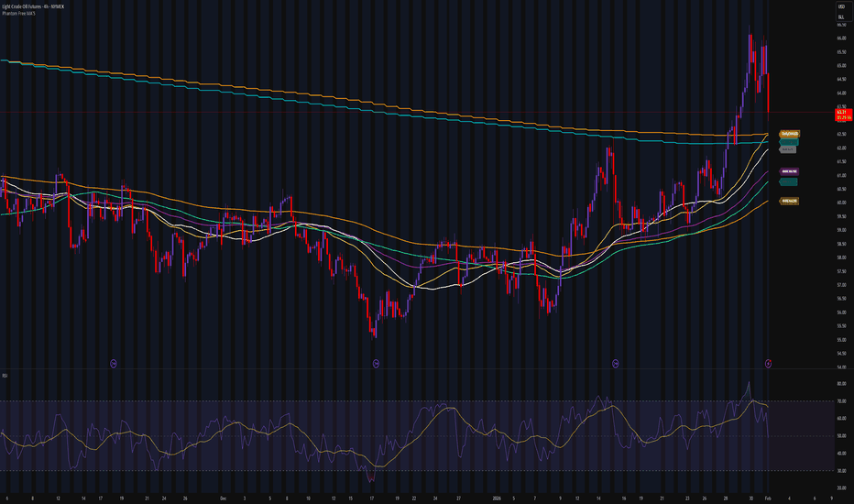Screen dimensions: 854x504
Task: Open the BLL unit selector
Action: click(841, 17)
